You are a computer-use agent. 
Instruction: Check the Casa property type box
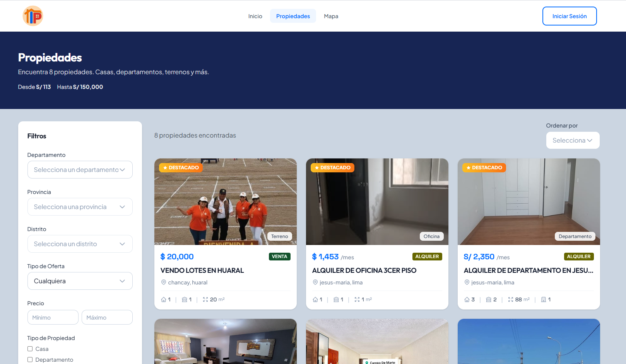(x=30, y=349)
